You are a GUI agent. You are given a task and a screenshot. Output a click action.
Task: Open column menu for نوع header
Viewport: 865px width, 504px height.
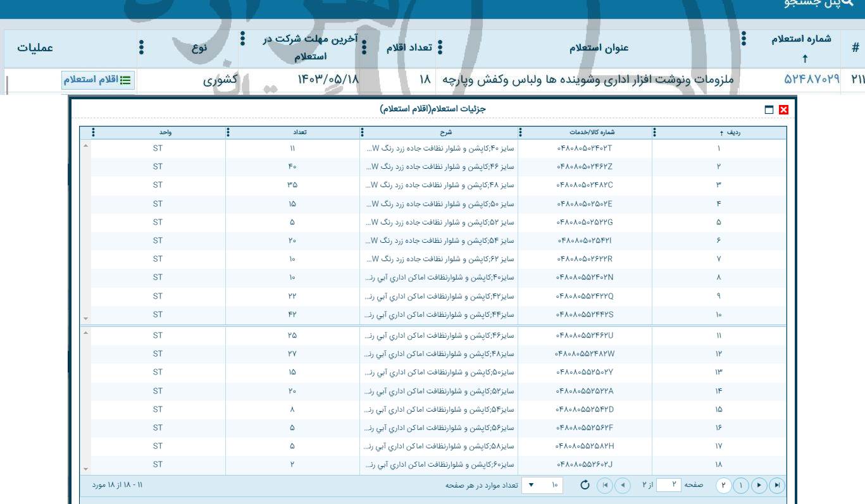[141, 48]
